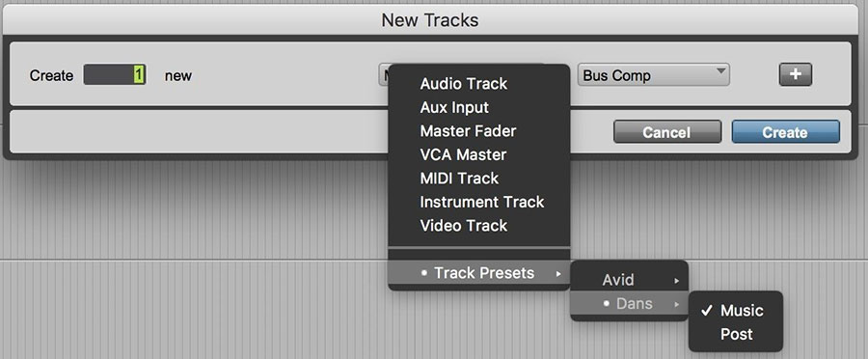Expand the Track Presets submenu
868x359 pixels.
click(478, 273)
